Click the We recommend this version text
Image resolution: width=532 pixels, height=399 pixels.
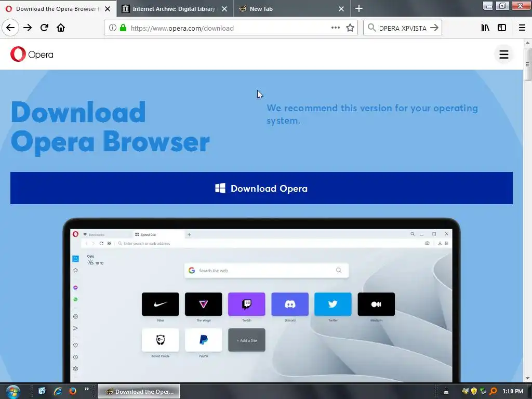tap(372, 114)
